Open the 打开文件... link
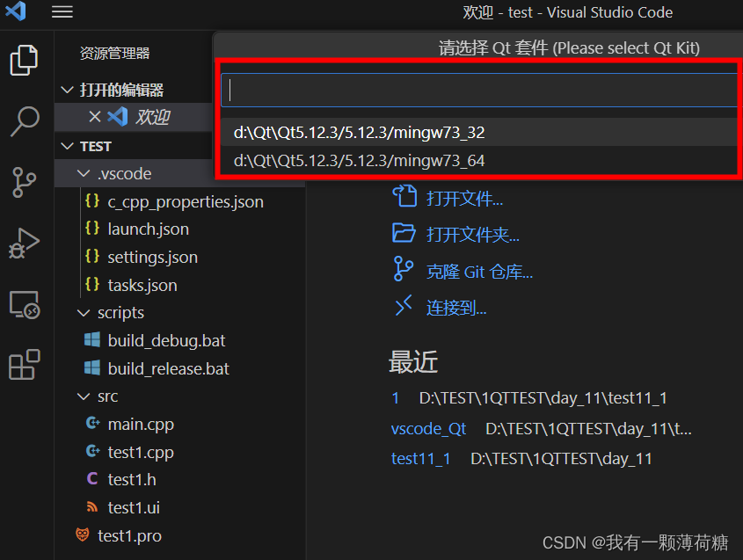Screen dimensions: 743x560 tap(464, 199)
